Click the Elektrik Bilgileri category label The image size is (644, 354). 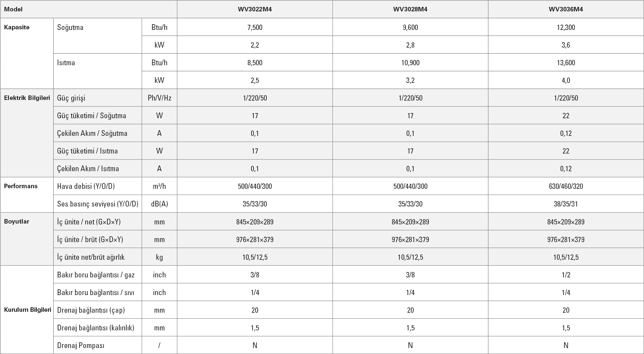coord(27,98)
